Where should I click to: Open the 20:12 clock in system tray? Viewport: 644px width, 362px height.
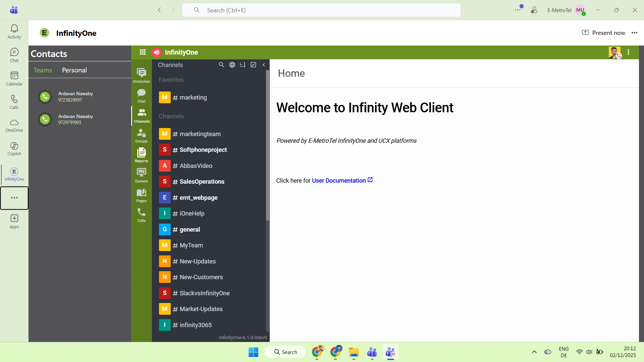[x=623, y=352]
